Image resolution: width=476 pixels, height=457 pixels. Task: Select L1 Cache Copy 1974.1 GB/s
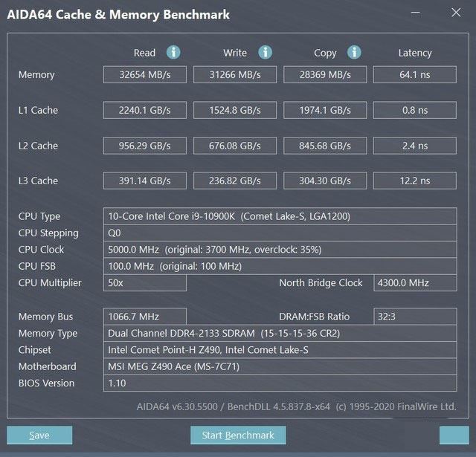[x=325, y=110]
